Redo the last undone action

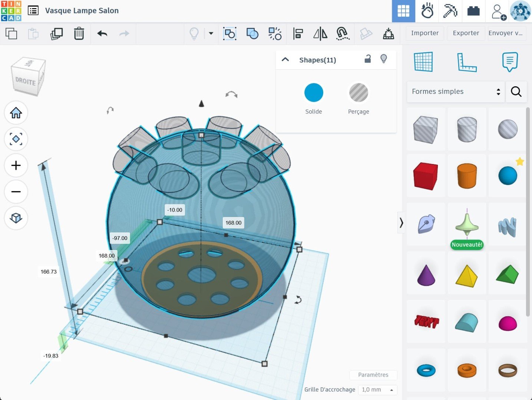pos(124,34)
